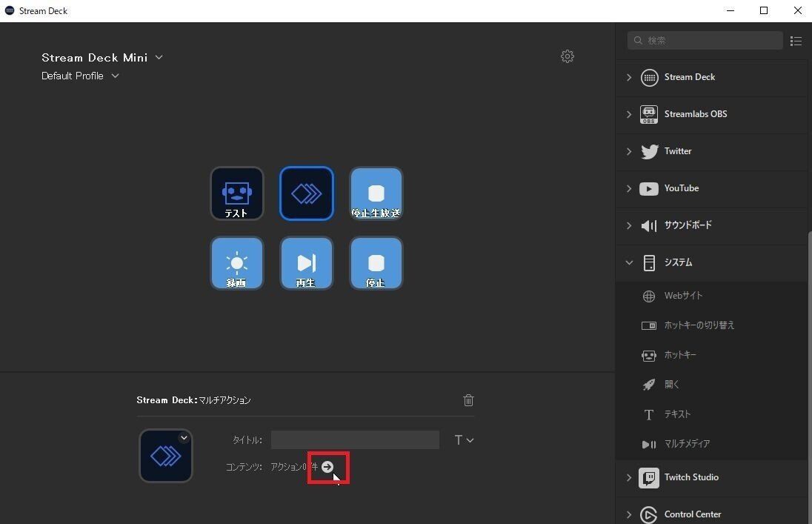Minimize the Stream Deck window
The width and height of the screenshot is (812, 524).
731,11
